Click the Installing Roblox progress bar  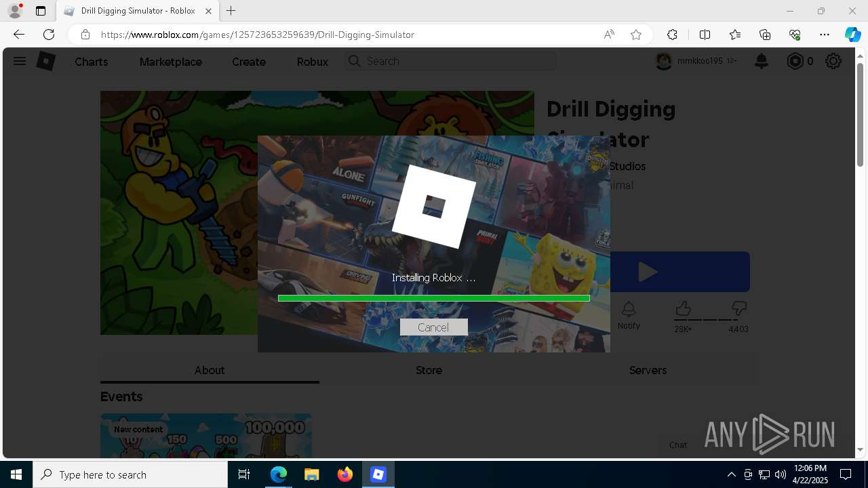[x=434, y=298]
